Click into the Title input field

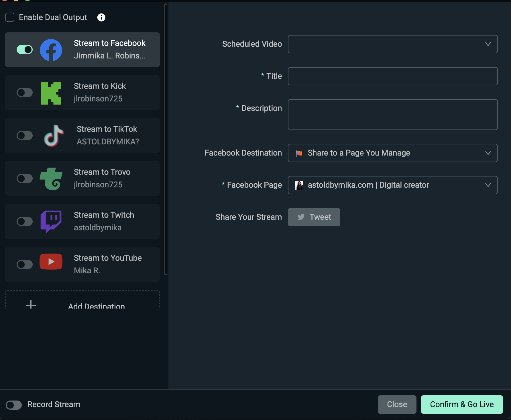[392, 76]
